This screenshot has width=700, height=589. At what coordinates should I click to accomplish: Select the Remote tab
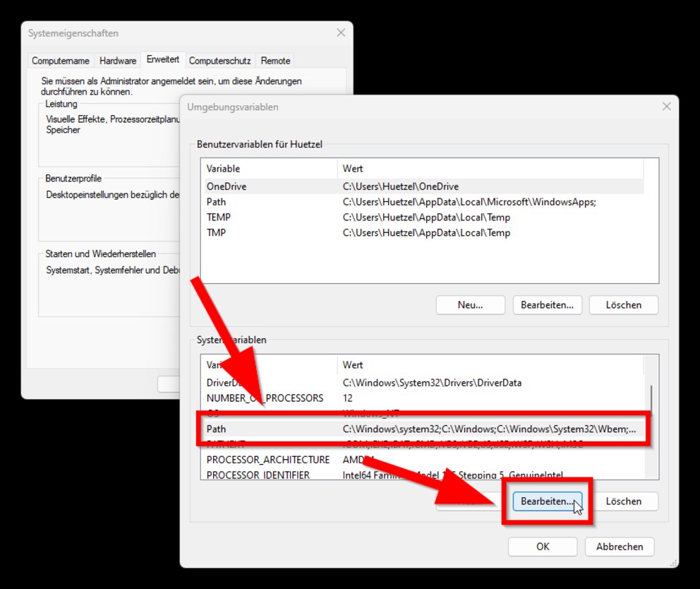click(275, 61)
